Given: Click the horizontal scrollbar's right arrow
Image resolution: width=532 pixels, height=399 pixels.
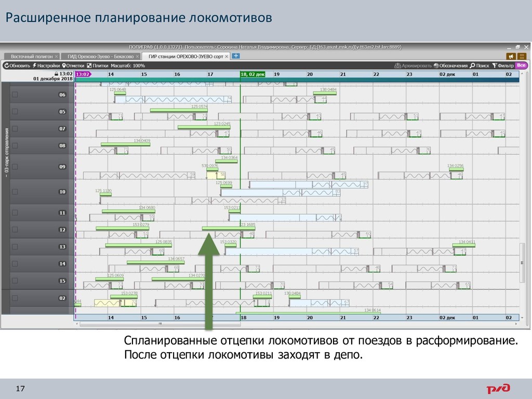Looking at the screenshot, I should [x=516, y=324].
